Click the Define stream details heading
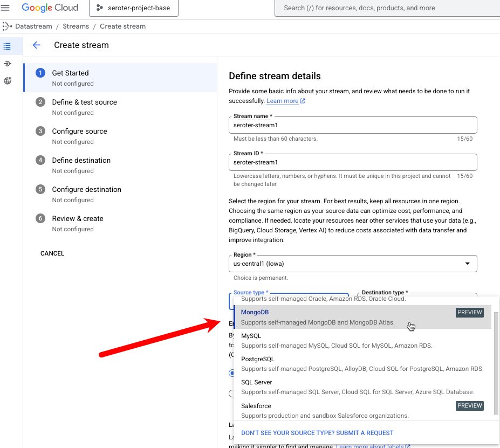This screenshot has width=500, height=448. pyautogui.click(x=275, y=76)
